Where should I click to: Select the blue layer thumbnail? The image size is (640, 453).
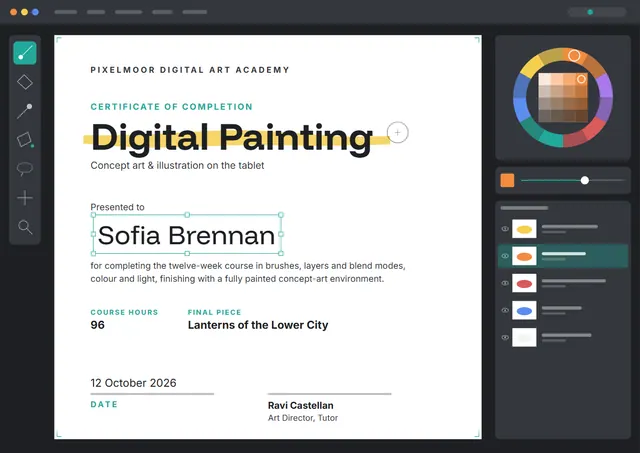[x=524, y=311]
